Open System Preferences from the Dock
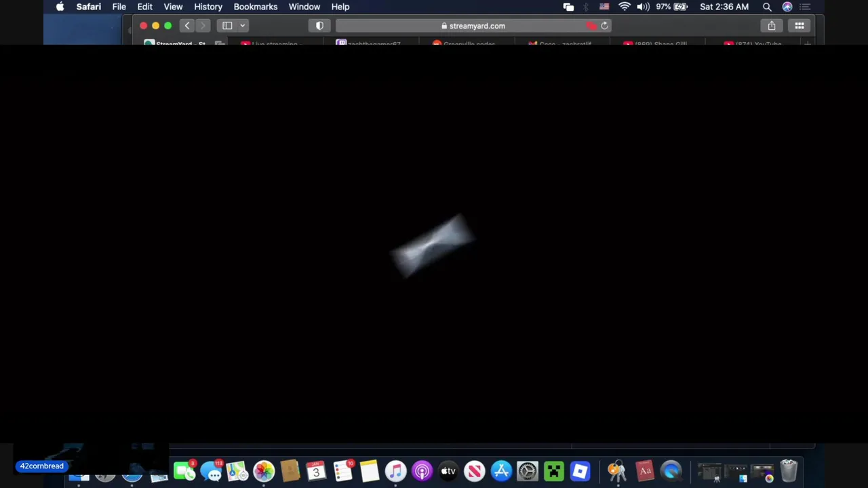The width and height of the screenshot is (868, 488). (x=528, y=471)
